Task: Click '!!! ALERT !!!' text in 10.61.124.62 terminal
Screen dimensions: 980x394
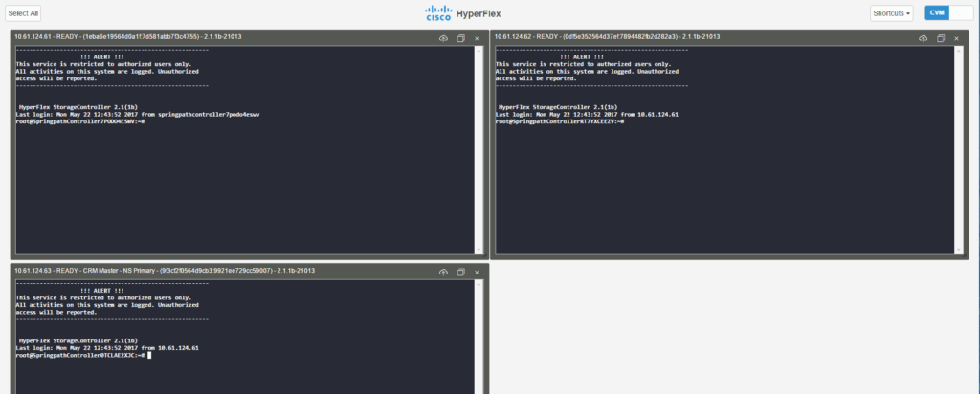Action: (x=583, y=56)
